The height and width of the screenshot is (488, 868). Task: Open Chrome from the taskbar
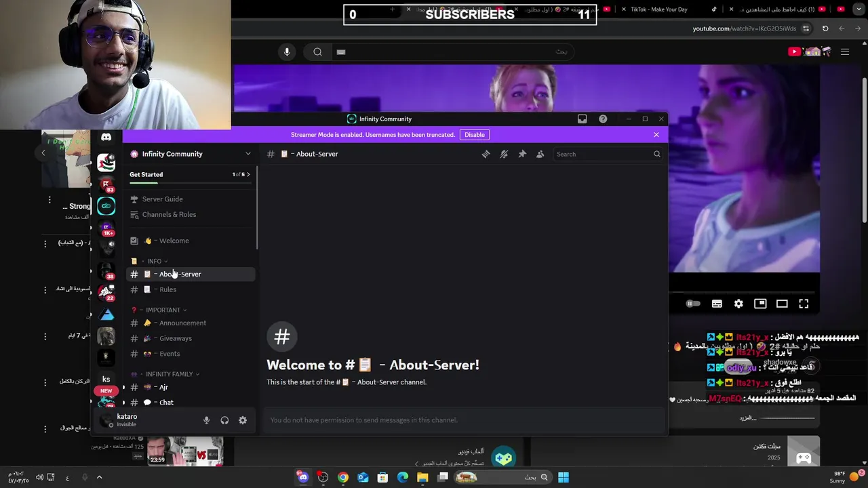pyautogui.click(x=343, y=477)
